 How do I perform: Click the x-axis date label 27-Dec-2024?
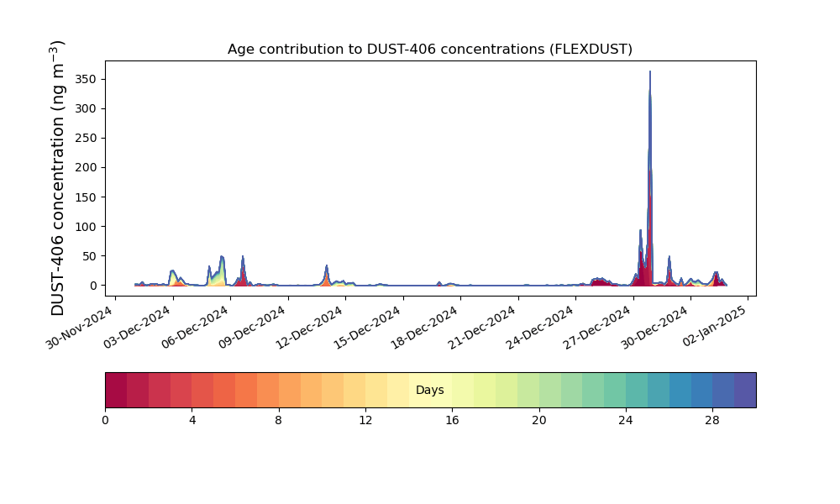point(596,327)
